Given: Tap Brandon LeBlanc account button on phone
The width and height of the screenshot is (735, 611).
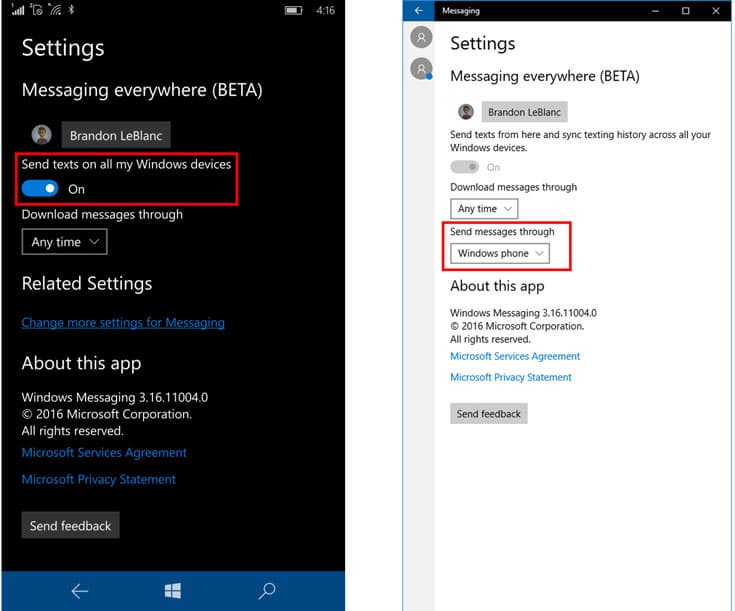Looking at the screenshot, I should pos(116,135).
